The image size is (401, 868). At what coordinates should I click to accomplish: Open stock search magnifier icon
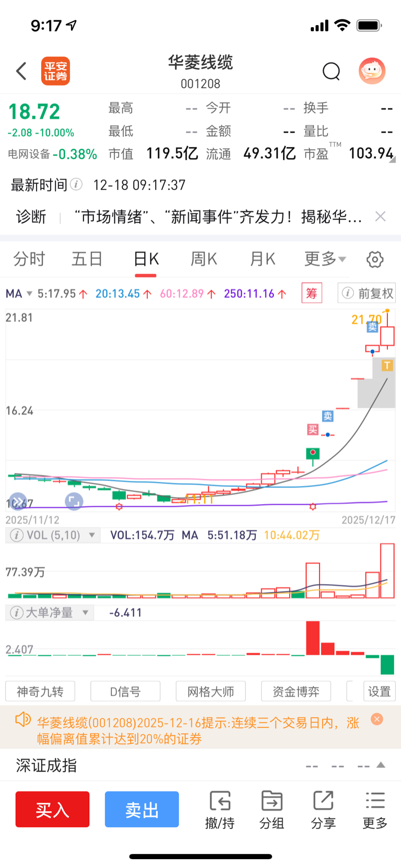click(x=331, y=71)
